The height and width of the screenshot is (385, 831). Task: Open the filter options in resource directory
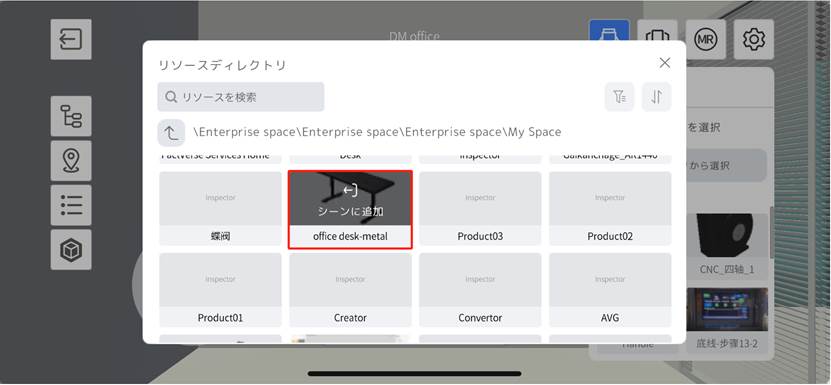tap(620, 97)
